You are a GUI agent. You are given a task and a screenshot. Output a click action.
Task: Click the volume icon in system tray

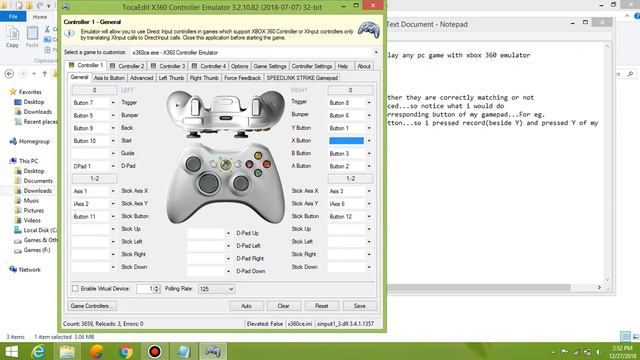598,352
